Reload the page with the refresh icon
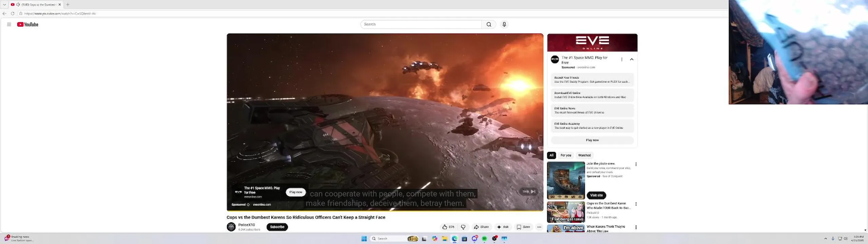Image resolution: width=868 pixels, height=244 pixels. point(13,14)
